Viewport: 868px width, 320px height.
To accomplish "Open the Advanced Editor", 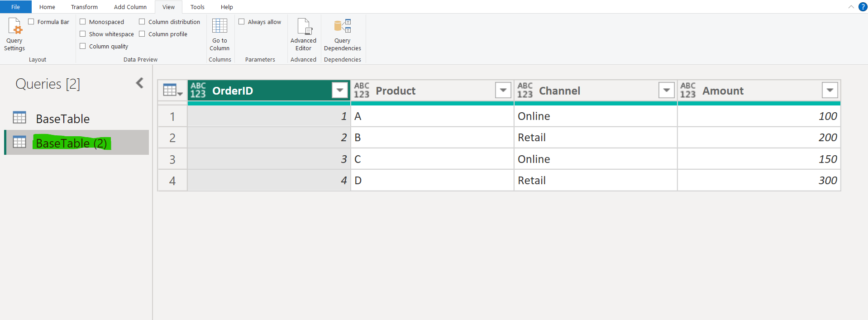I will [304, 27].
